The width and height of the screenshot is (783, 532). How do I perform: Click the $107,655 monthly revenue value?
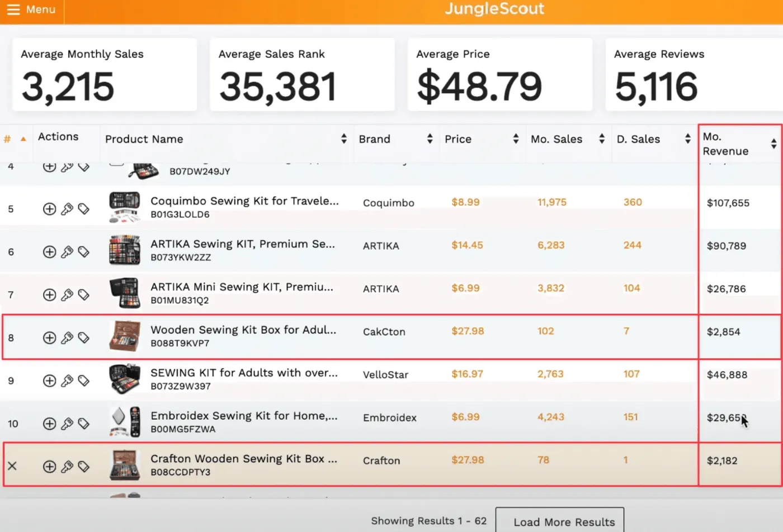(728, 203)
